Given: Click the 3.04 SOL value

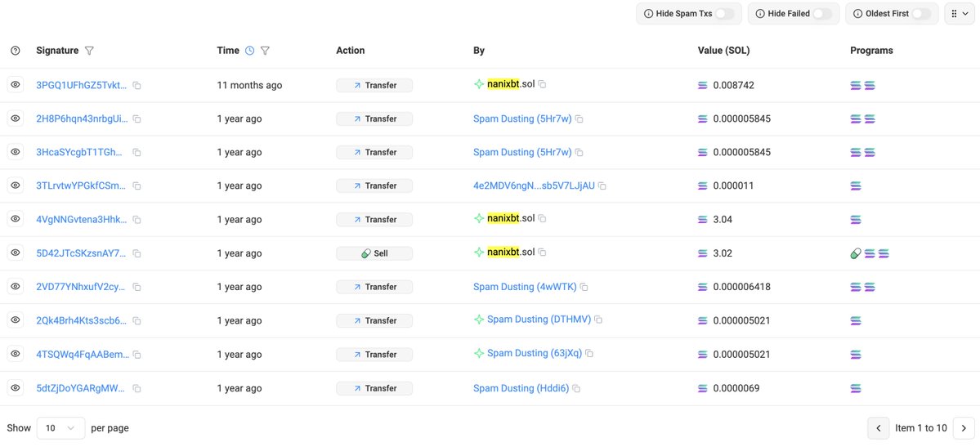Looking at the screenshot, I should pos(723,220).
